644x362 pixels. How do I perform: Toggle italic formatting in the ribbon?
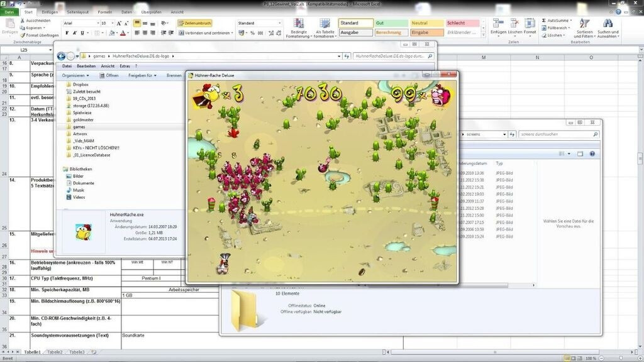coord(74,33)
